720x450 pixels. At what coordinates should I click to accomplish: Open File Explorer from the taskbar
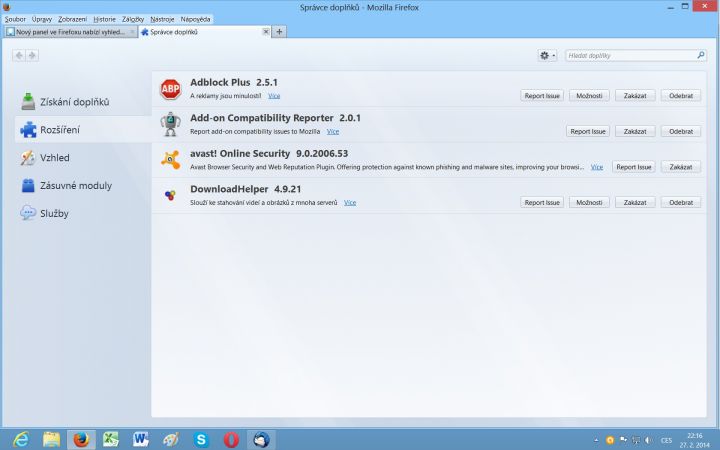tap(51, 439)
